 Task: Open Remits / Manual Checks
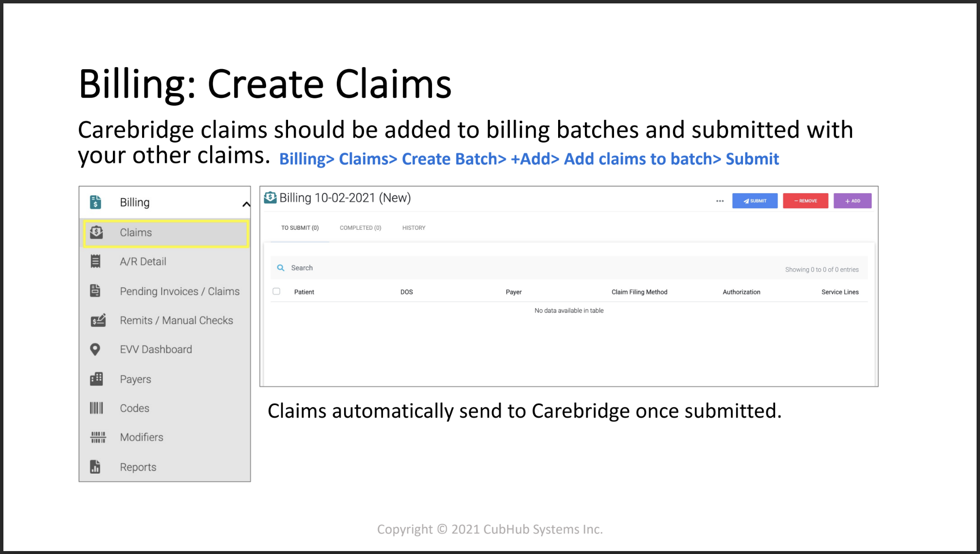(x=176, y=320)
